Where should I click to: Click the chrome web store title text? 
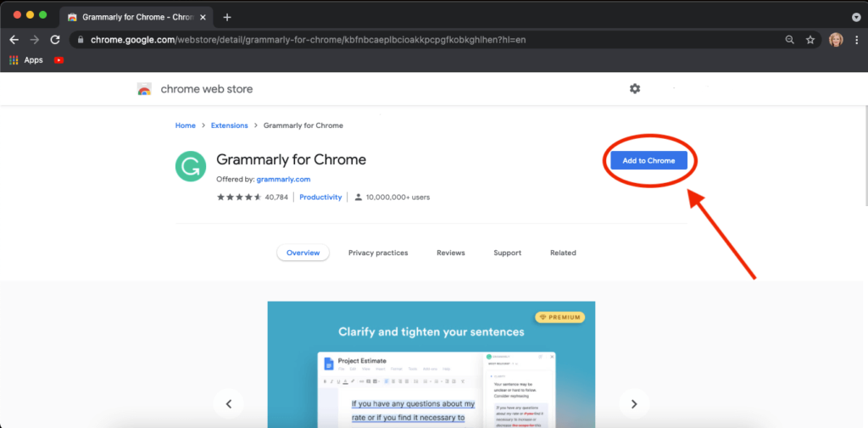click(207, 89)
